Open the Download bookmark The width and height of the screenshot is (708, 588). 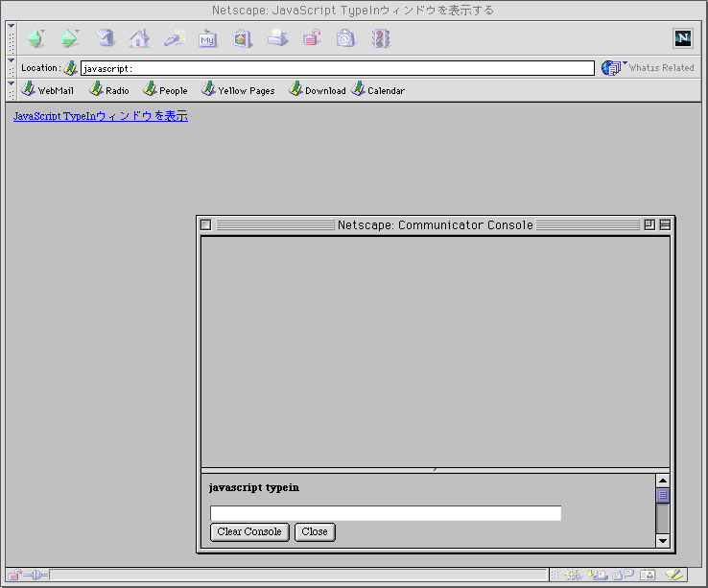[x=318, y=89]
